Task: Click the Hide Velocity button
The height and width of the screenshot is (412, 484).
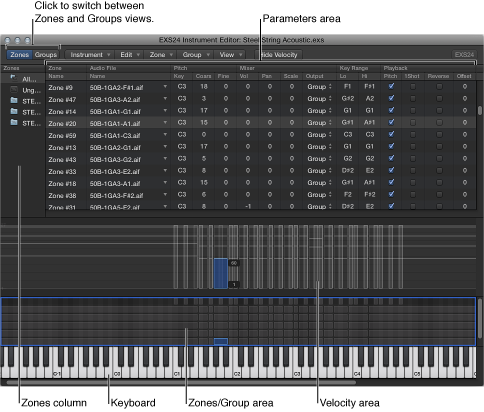Action: point(279,55)
